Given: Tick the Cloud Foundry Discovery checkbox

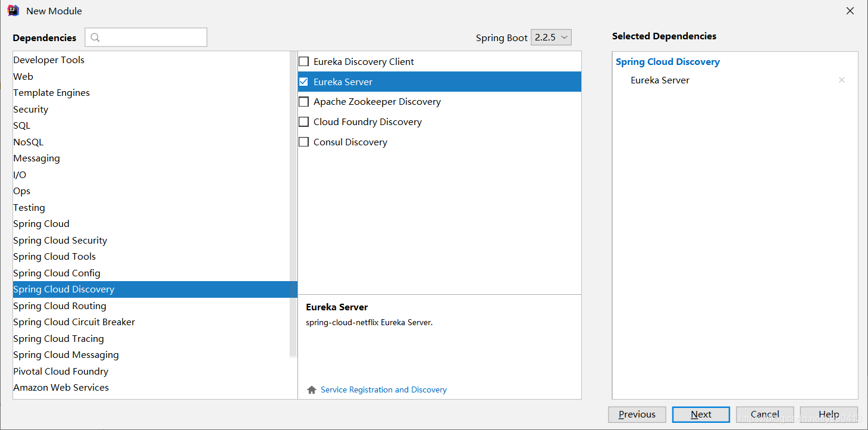Looking at the screenshot, I should pos(304,121).
